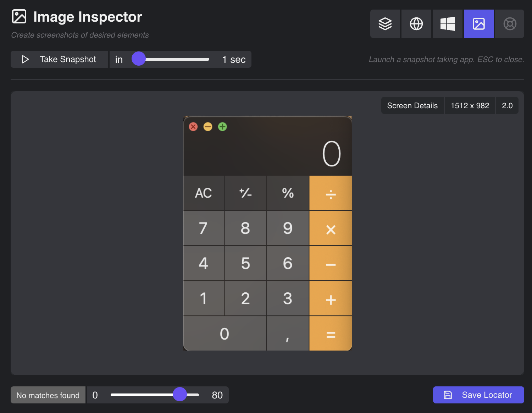This screenshot has width=532, height=413.
Task: Click the calculator percent key
Action: click(288, 193)
